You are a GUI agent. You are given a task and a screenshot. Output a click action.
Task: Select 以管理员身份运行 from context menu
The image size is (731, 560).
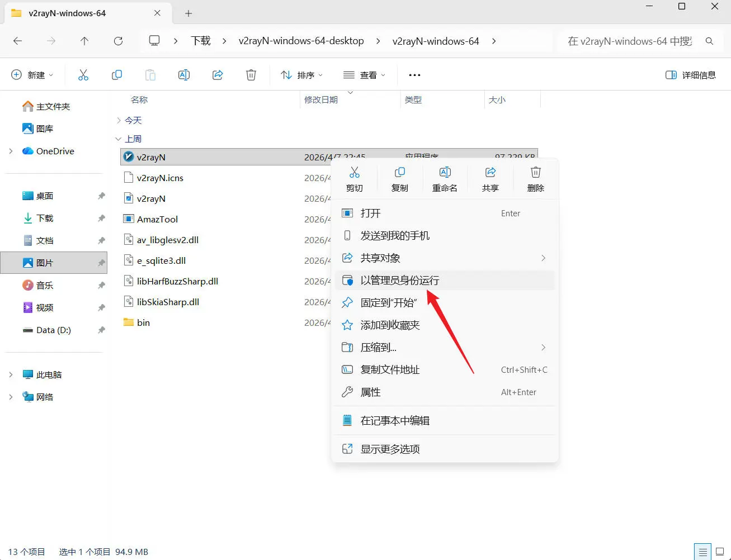pos(399,281)
